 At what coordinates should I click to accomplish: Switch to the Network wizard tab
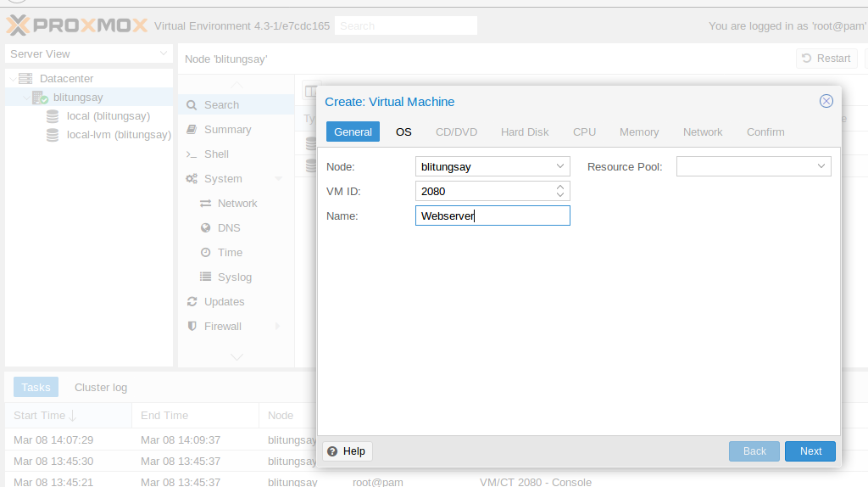703,132
